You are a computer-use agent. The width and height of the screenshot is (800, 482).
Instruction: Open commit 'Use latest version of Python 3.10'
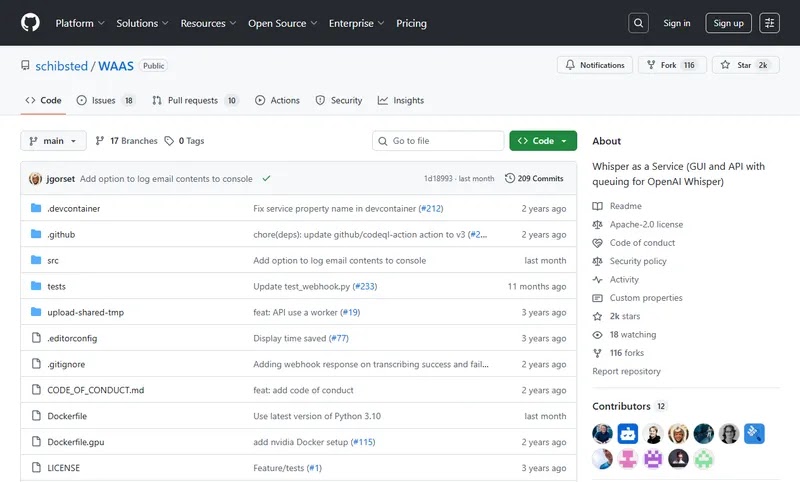coord(317,416)
